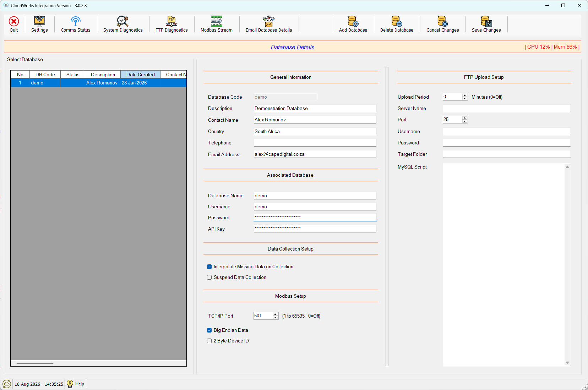Open the Settings tool

[39, 24]
